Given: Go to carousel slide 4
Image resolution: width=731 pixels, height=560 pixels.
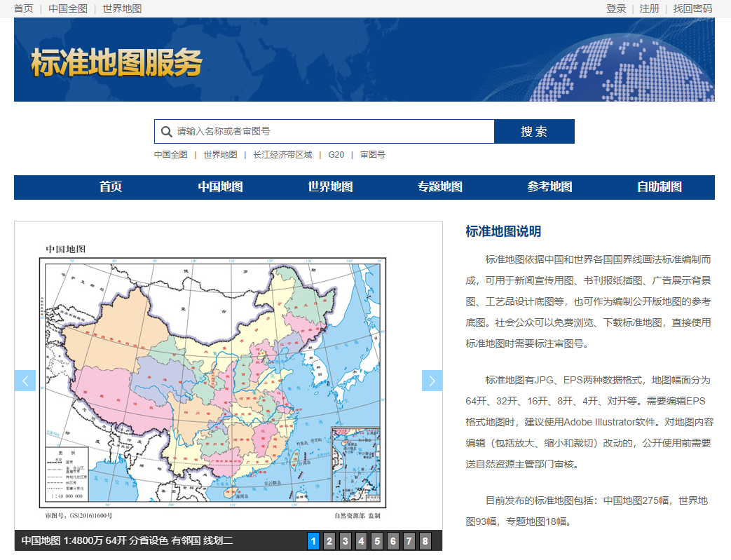Looking at the screenshot, I should pyautogui.click(x=361, y=541).
